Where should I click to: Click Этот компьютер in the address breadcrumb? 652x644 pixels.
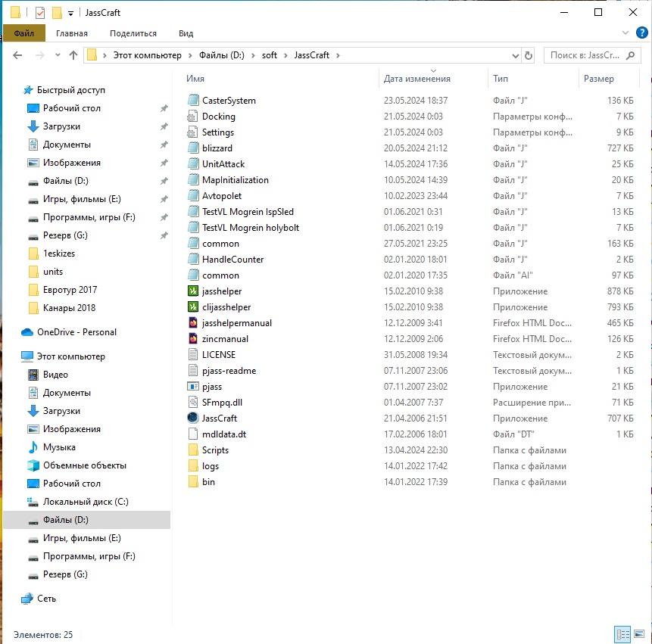tap(147, 55)
